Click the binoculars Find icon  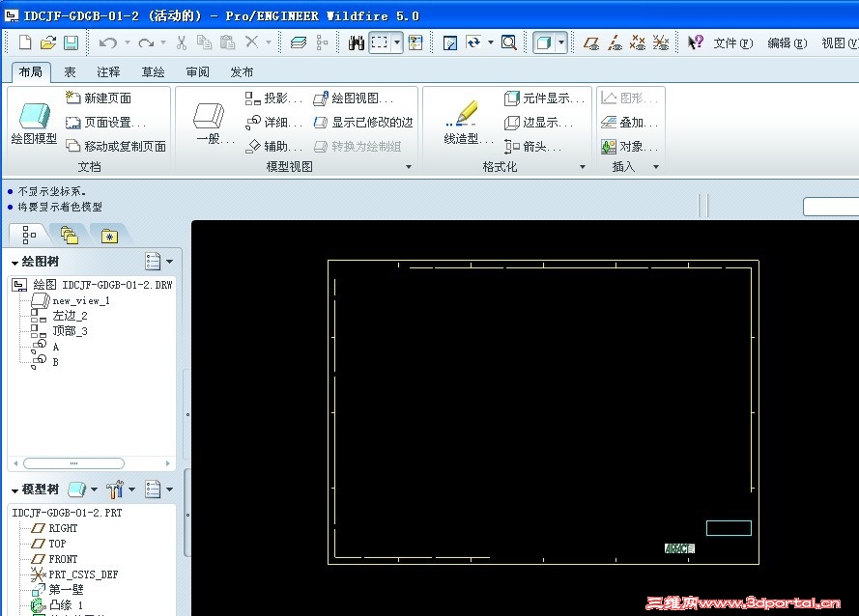coord(357,42)
